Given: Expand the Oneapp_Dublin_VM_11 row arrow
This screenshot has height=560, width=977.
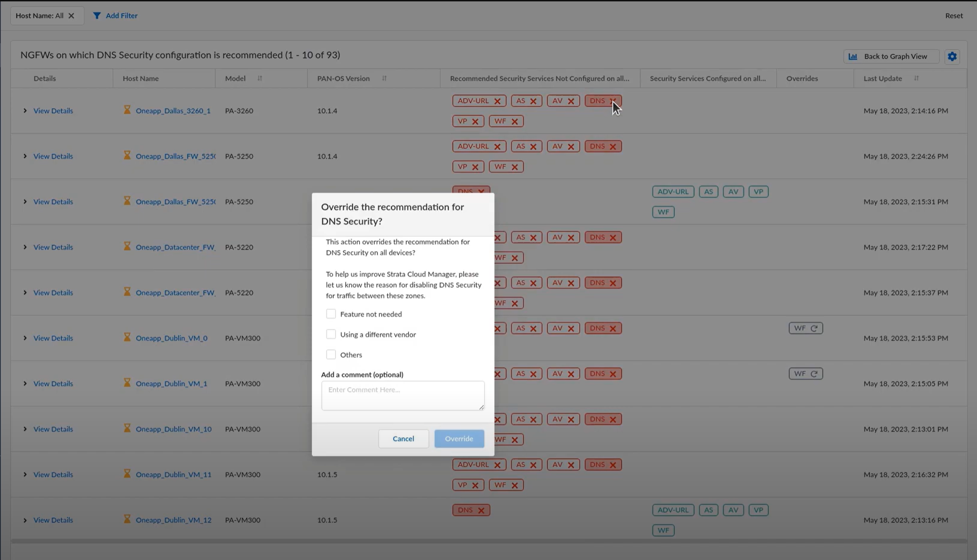Looking at the screenshot, I should coord(25,475).
